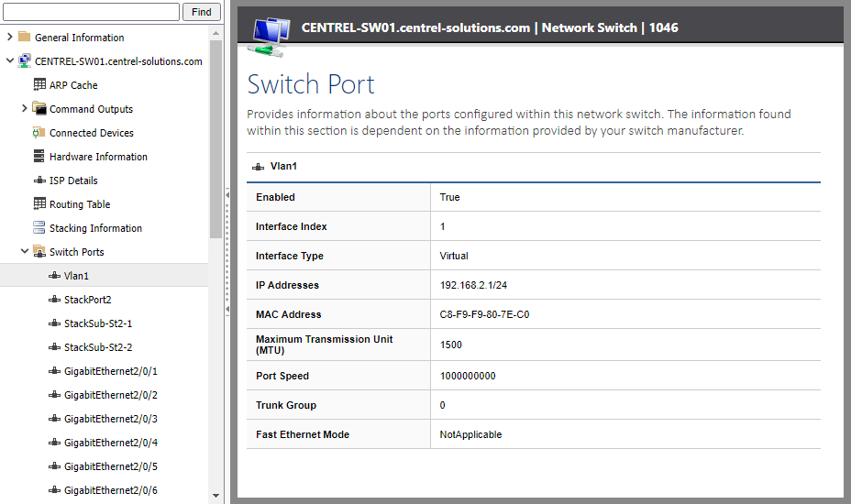
Task: Click the MAC address C8-F9-F9-80-7E-C0 value
Action: [x=484, y=314]
